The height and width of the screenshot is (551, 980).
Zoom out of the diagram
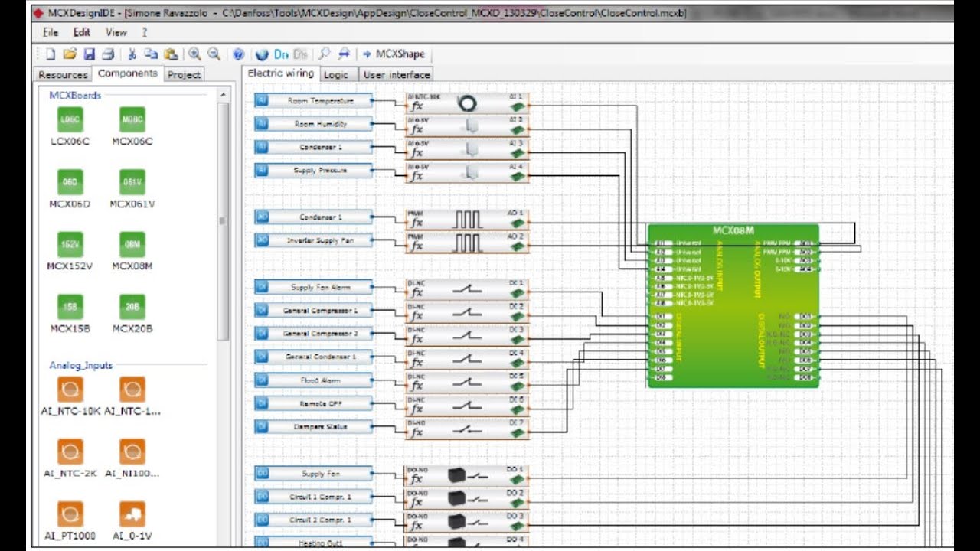point(214,54)
